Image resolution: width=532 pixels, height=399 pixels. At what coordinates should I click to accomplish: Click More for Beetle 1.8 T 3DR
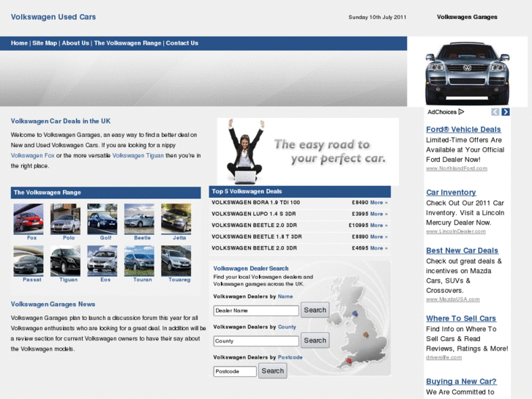coord(378,236)
